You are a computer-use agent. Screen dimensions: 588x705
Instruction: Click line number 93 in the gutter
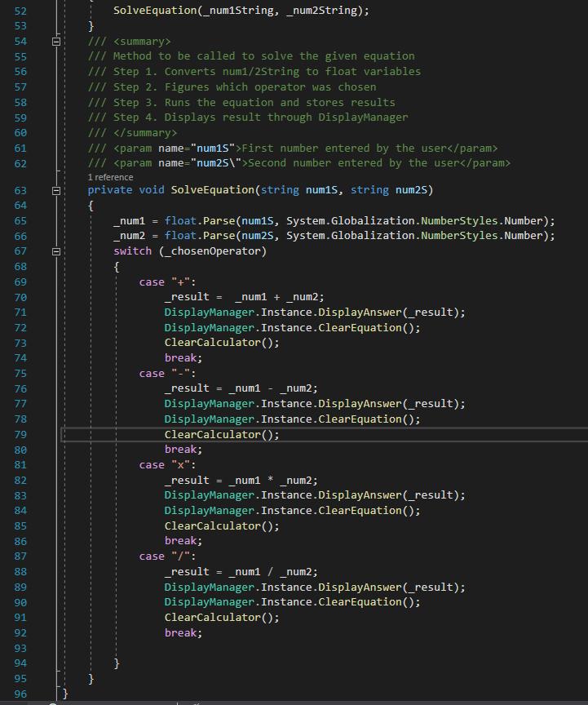coord(20,649)
